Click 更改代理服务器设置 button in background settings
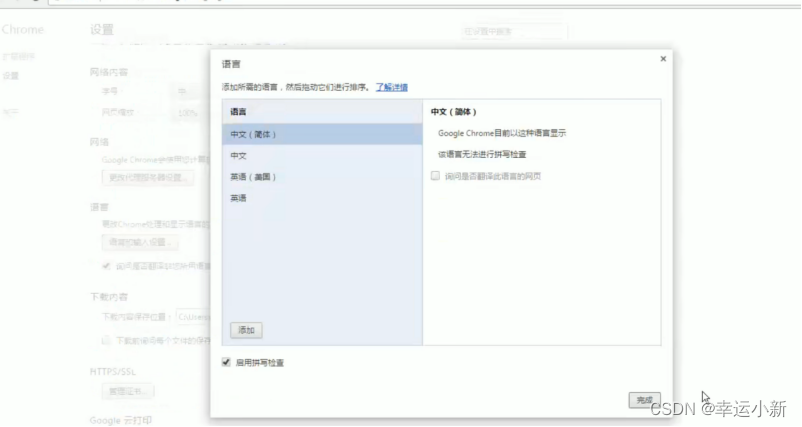This screenshot has height=427, width=802. 148,177
